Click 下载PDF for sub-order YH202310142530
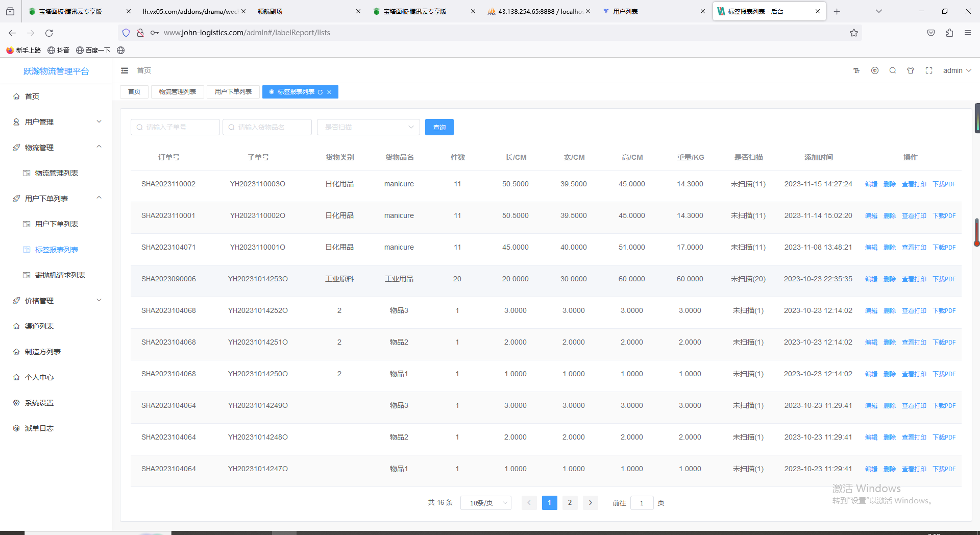Viewport: 980px width, 535px height. tap(944, 279)
